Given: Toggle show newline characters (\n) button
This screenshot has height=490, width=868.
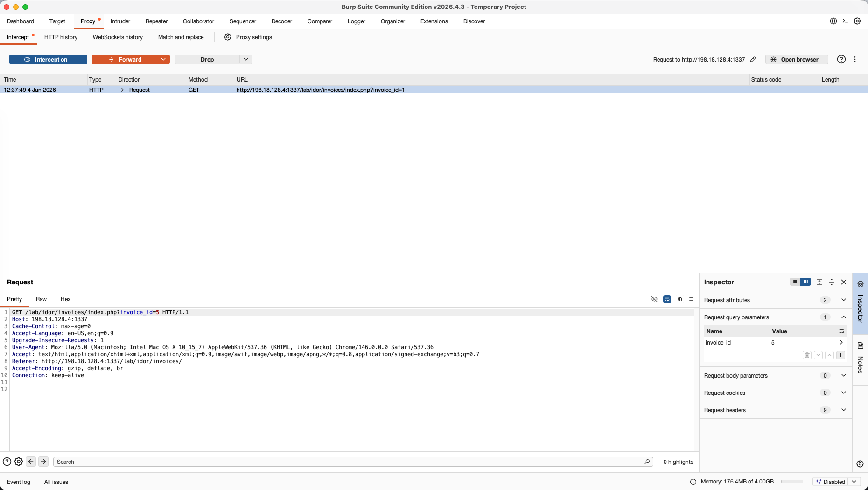Looking at the screenshot, I should [x=679, y=299].
